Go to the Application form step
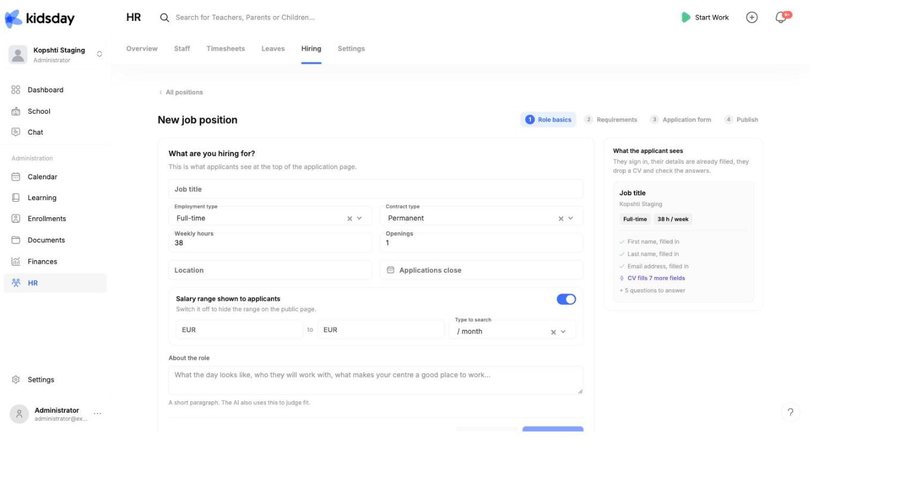900x483 pixels. (x=681, y=119)
